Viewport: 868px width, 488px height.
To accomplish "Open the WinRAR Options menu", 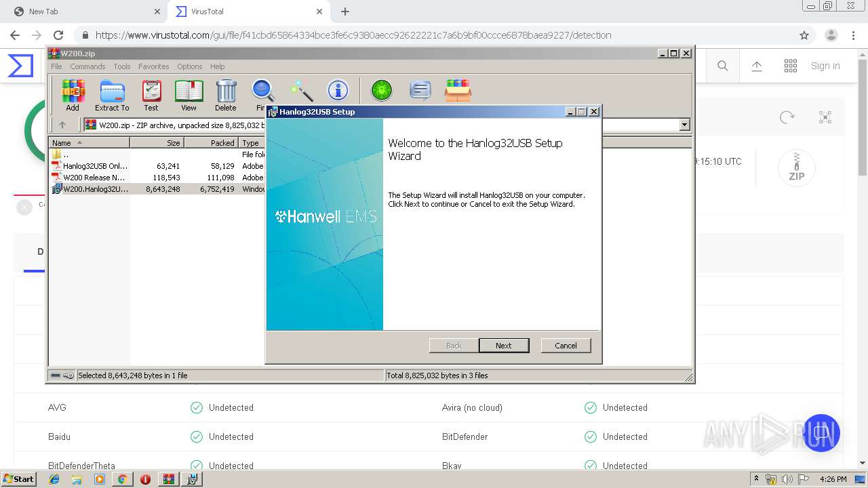I will [x=190, y=66].
